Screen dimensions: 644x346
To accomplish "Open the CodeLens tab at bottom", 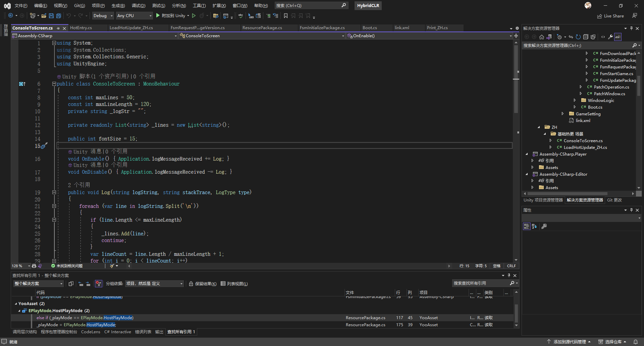I will pyautogui.click(x=91, y=332).
